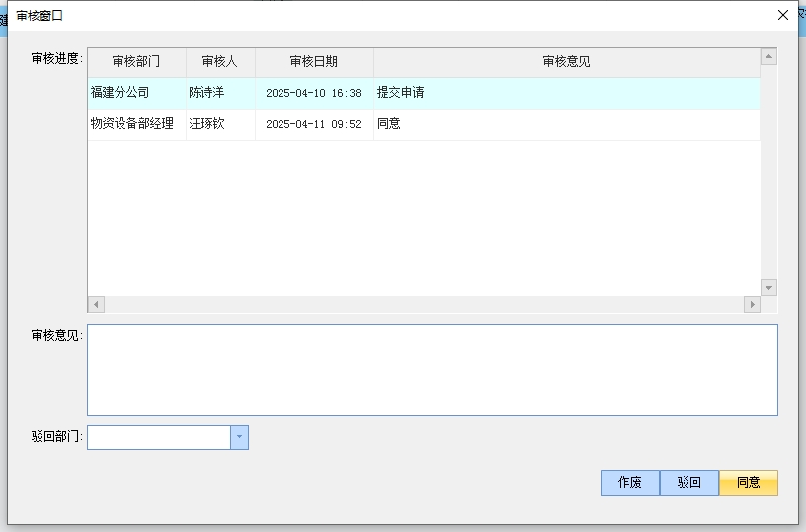Sort by the 审核人 column header
This screenshot has height=532, width=806.
pos(220,62)
